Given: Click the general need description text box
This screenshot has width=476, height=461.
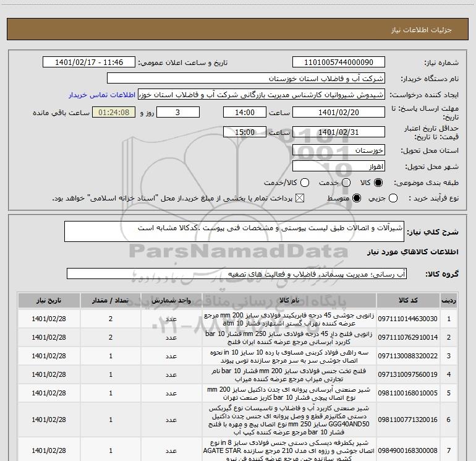Looking at the screenshot, I should [x=234, y=231].
